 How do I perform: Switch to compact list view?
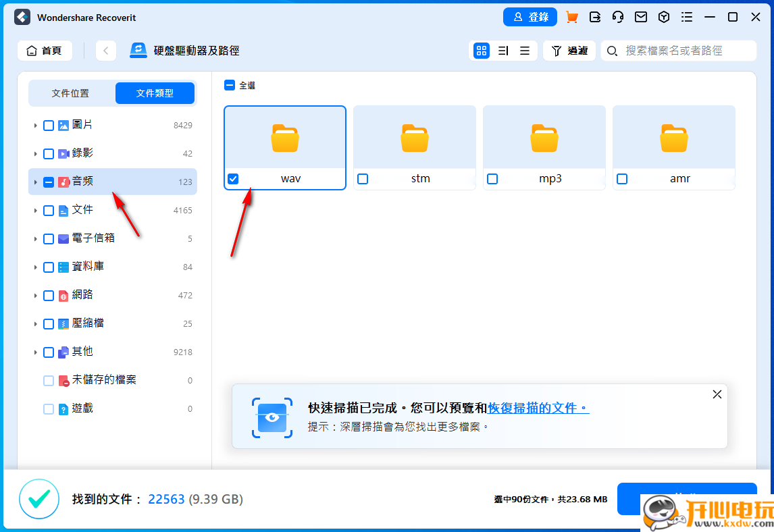point(525,51)
